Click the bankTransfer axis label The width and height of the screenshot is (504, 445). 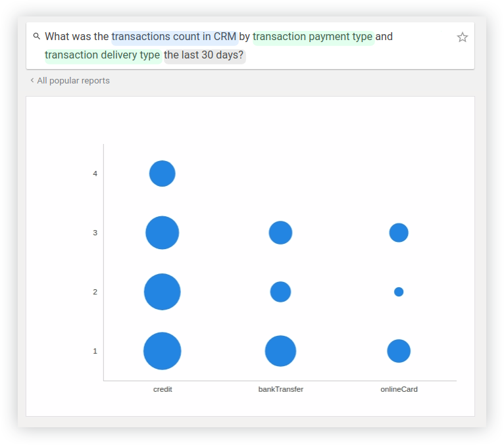point(280,389)
